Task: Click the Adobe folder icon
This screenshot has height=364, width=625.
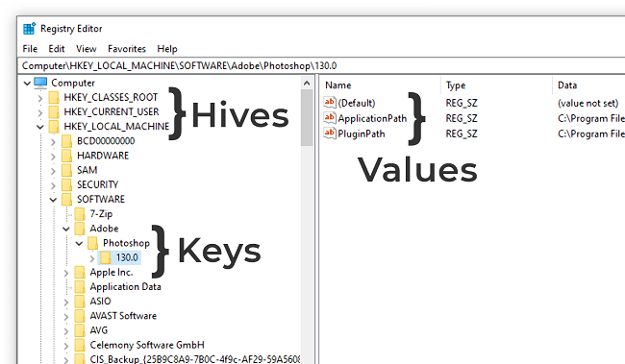Action: click(x=80, y=229)
